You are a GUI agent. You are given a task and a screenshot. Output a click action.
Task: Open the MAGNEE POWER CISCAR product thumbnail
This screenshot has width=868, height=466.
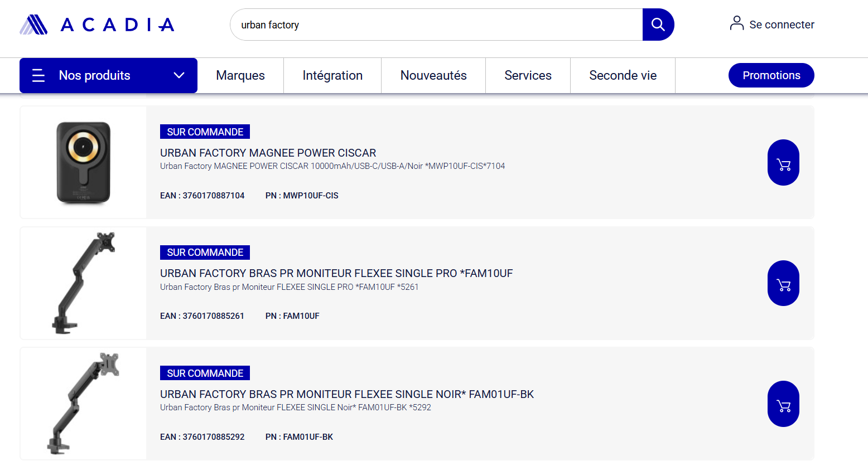pyautogui.click(x=83, y=162)
